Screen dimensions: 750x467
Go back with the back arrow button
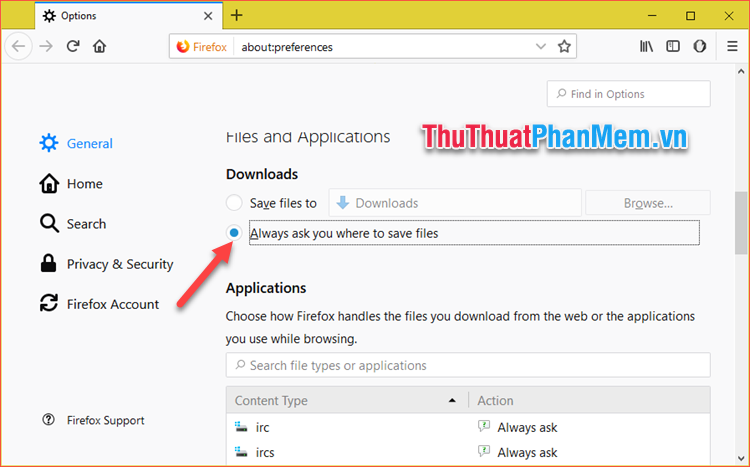pos(19,46)
